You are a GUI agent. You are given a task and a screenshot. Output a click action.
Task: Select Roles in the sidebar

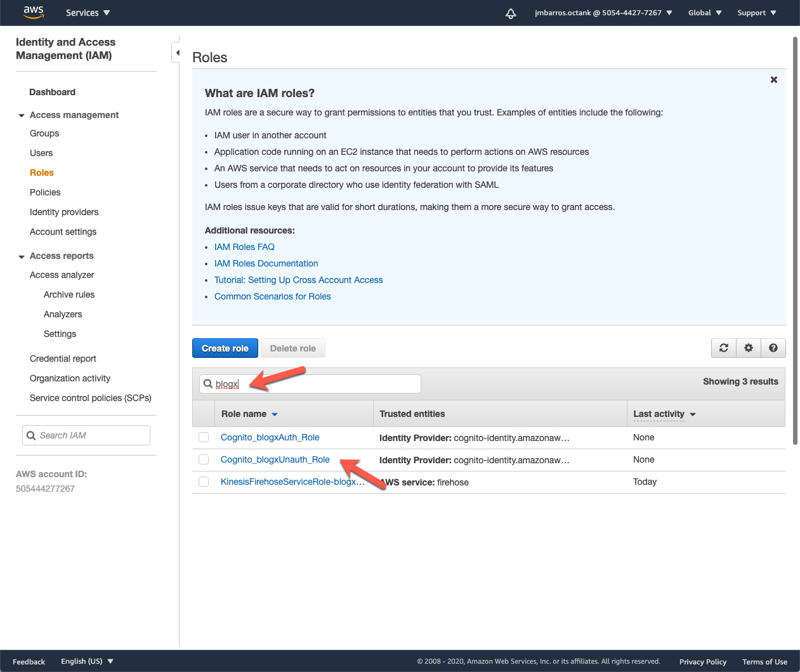42,173
